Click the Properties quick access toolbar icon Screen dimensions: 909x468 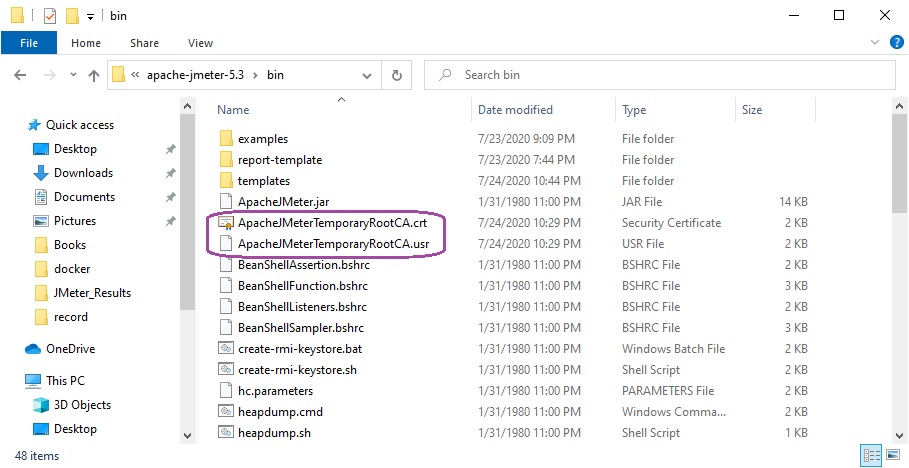pyautogui.click(x=50, y=16)
